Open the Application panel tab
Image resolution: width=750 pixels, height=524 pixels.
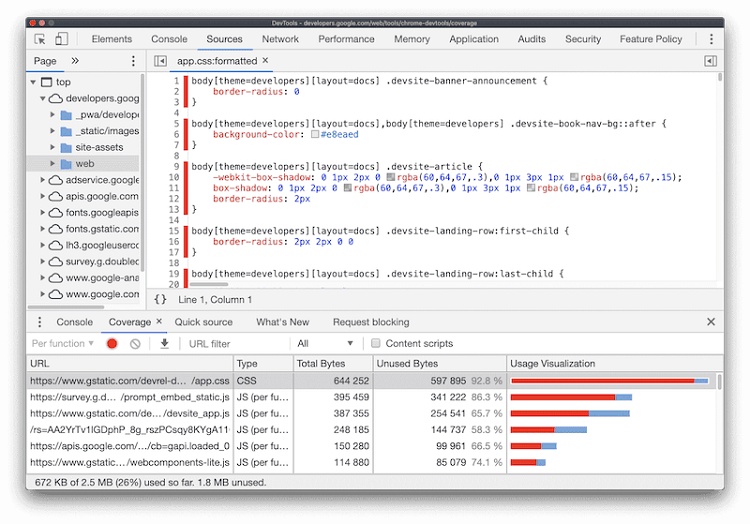(x=474, y=39)
